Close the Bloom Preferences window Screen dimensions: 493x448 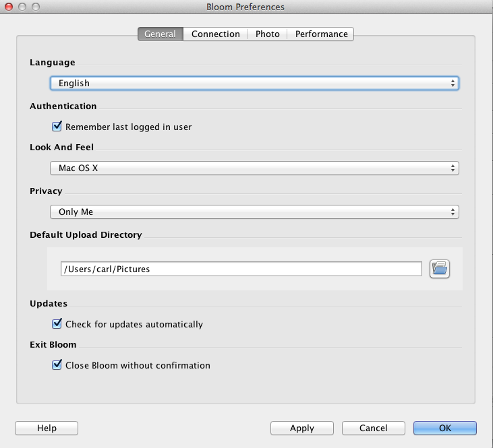tap(9, 7)
